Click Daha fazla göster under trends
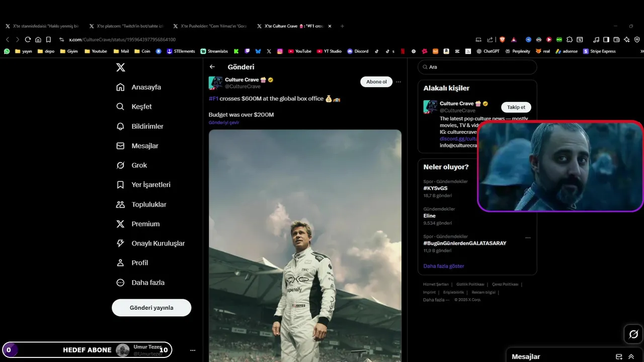Image resolution: width=644 pixels, height=362 pixels. tap(444, 266)
